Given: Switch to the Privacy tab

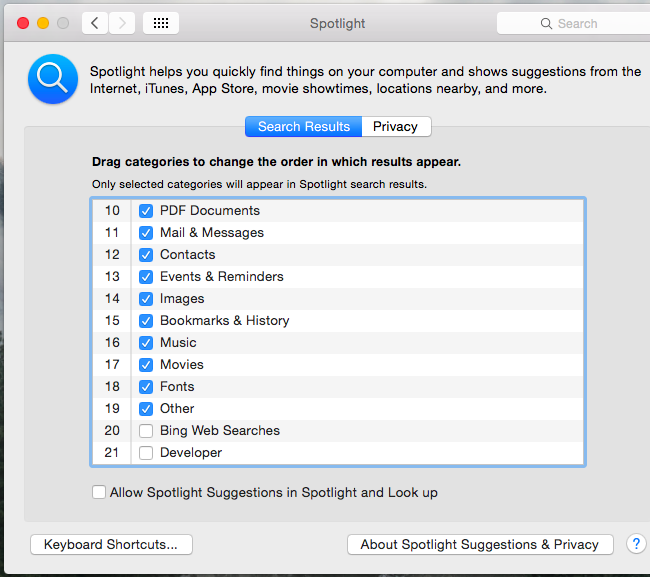Looking at the screenshot, I should tap(395, 127).
